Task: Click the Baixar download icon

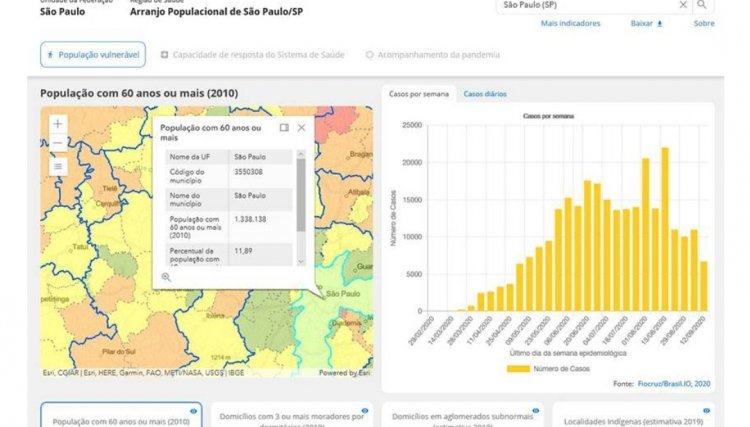Action: 660,23
